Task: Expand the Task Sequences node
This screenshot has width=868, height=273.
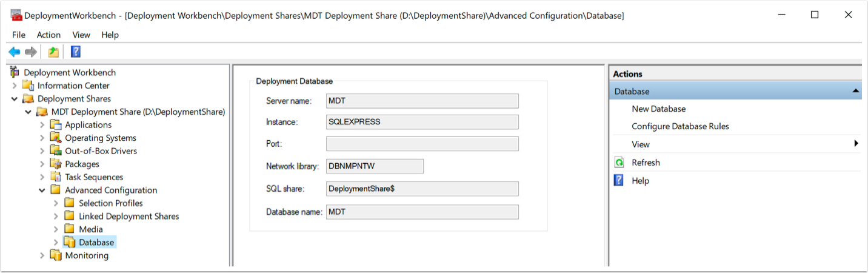Action: pos(42,177)
